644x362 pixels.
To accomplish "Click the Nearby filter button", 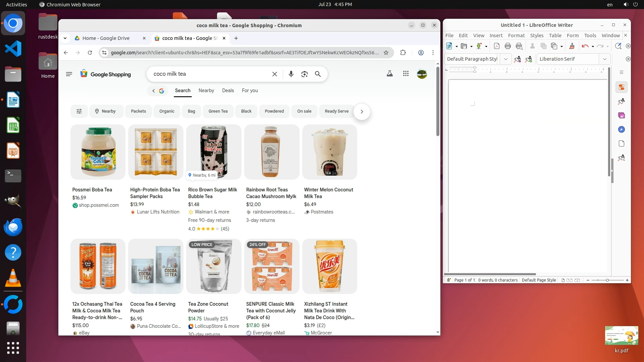I will (105, 111).
